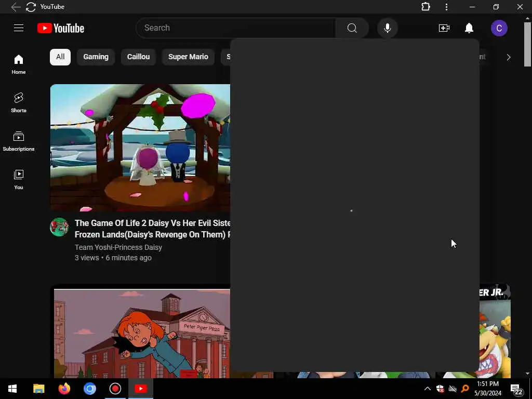Open the Bowser Jr. video thumbnail
This screenshot has width=532, height=399.
pos(495,331)
